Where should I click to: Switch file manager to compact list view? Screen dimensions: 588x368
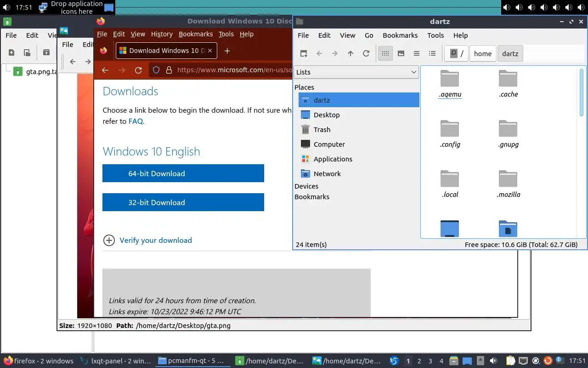pos(417,53)
